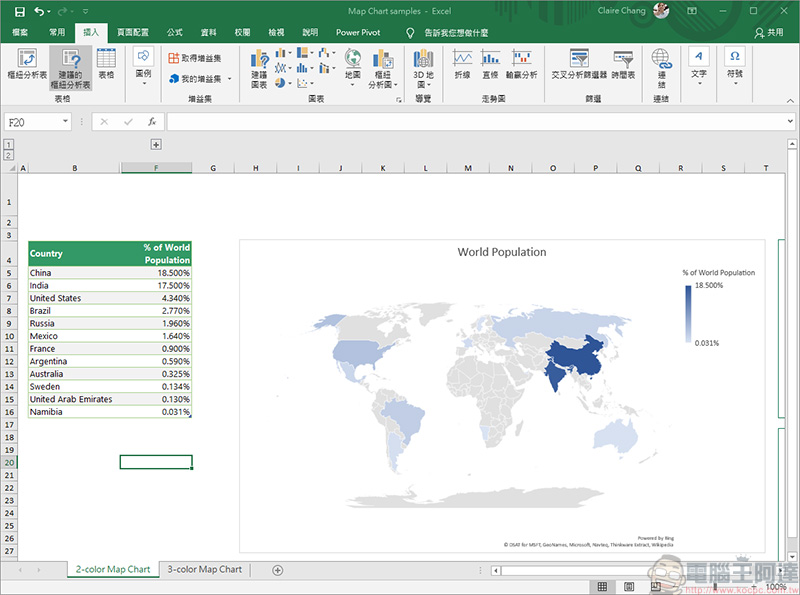Viewport: 800px width, 595px height.
Task: Open Recommended PivotTables (建議的樞紐分析表)
Action: click(x=70, y=68)
